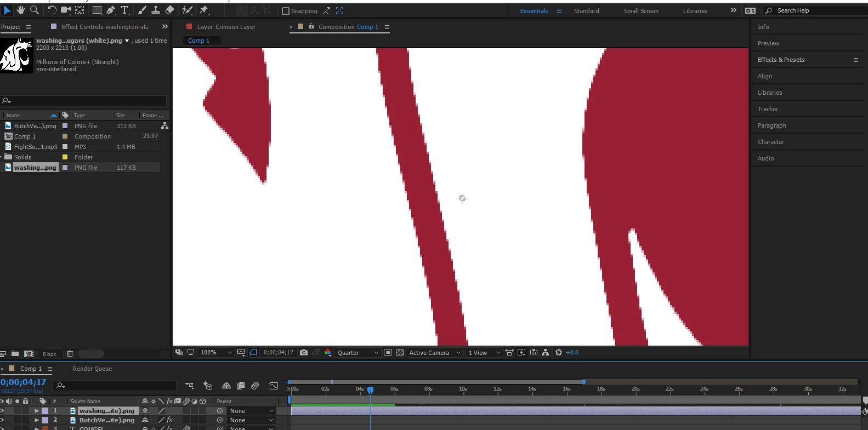The image size is (868, 430).
Task: Open Parent None dropdown for layer 2
Action: 251,420
